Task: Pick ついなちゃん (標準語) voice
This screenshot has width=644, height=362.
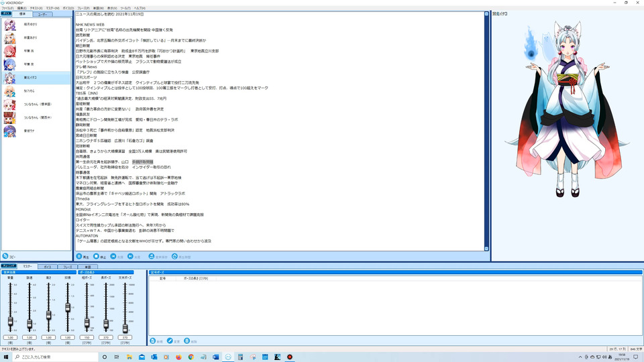Action: [36, 105]
